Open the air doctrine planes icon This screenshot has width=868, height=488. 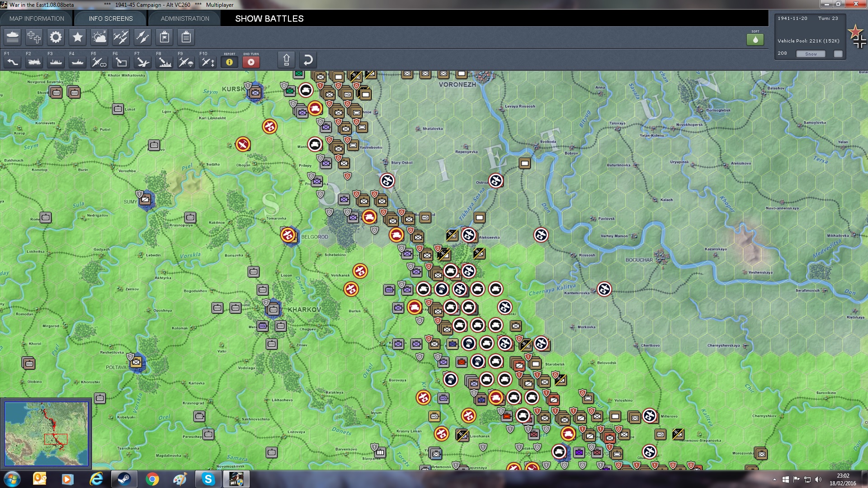(121, 37)
